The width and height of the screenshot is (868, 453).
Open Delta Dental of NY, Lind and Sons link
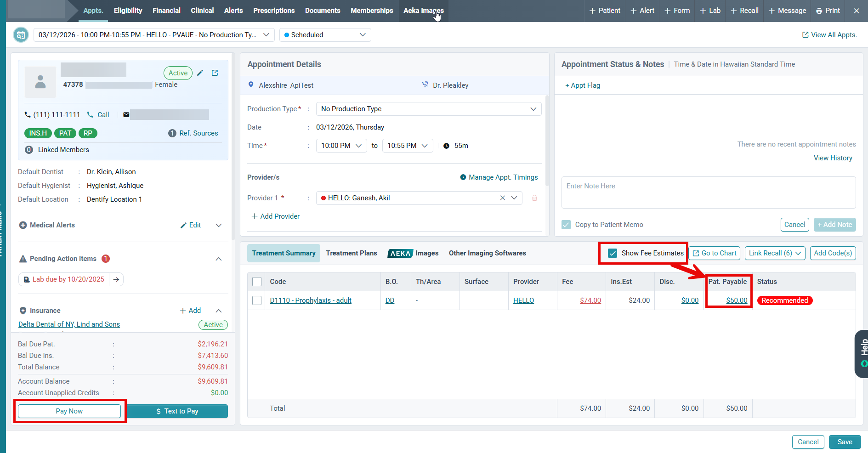tap(69, 324)
